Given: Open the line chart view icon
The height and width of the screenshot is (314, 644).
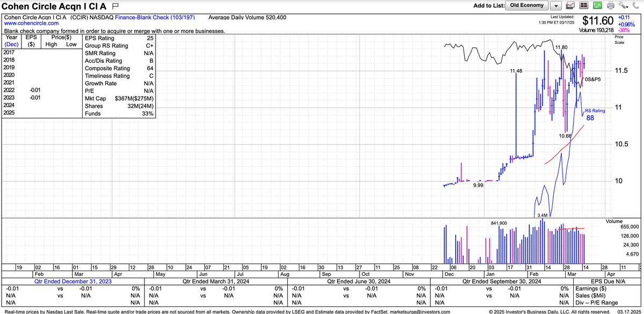Looking at the screenshot, I should [571, 6].
